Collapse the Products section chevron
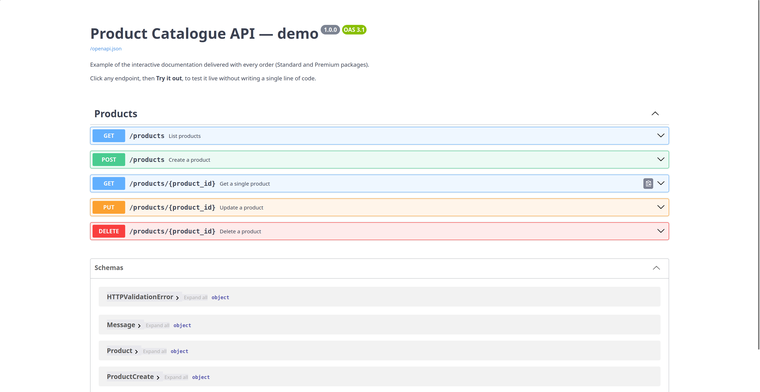Image resolution: width=760 pixels, height=392 pixels. tap(655, 113)
